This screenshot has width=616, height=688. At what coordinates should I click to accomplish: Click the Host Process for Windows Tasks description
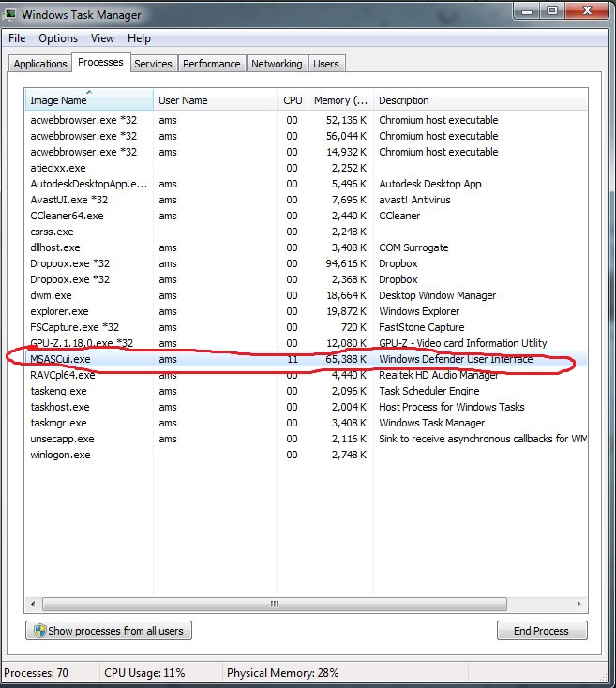pyautogui.click(x=452, y=407)
